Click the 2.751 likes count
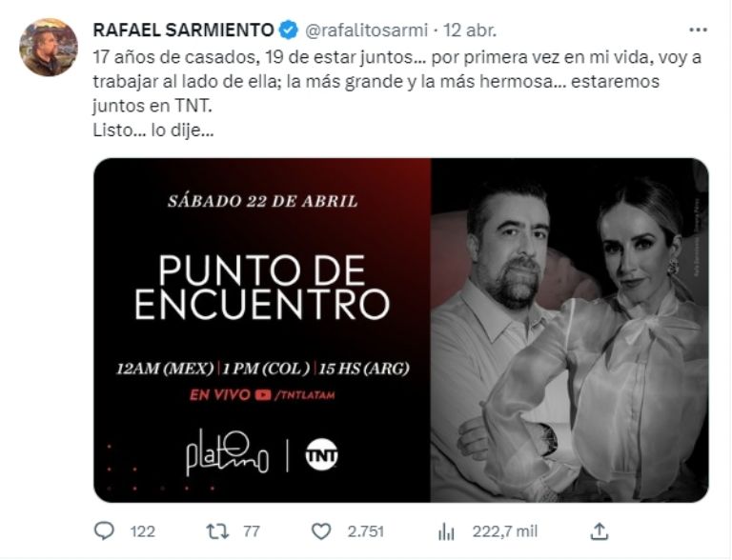Image resolution: width=732 pixels, height=560 pixels. tap(366, 531)
